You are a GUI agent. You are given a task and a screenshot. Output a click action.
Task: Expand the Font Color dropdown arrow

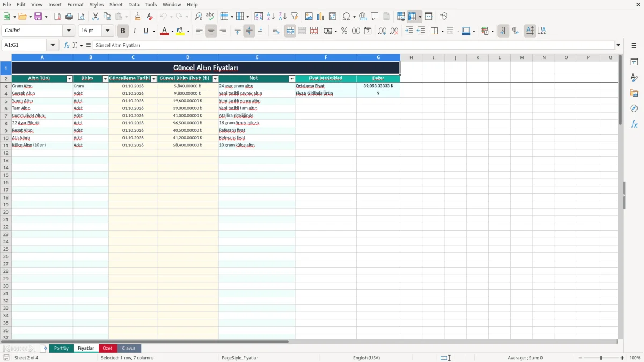pos(172,31)
